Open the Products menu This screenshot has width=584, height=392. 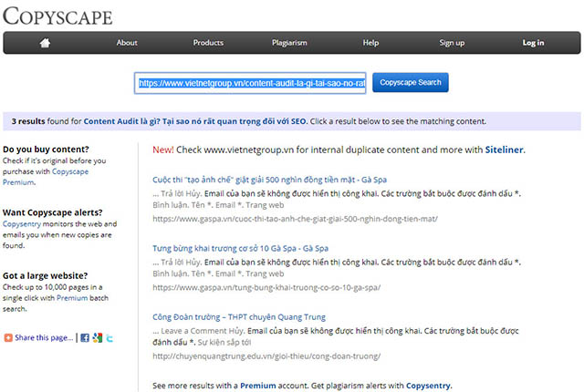click(208, 43)
